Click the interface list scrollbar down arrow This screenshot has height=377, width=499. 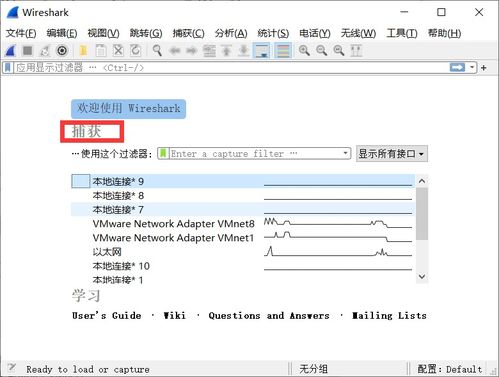422,277
